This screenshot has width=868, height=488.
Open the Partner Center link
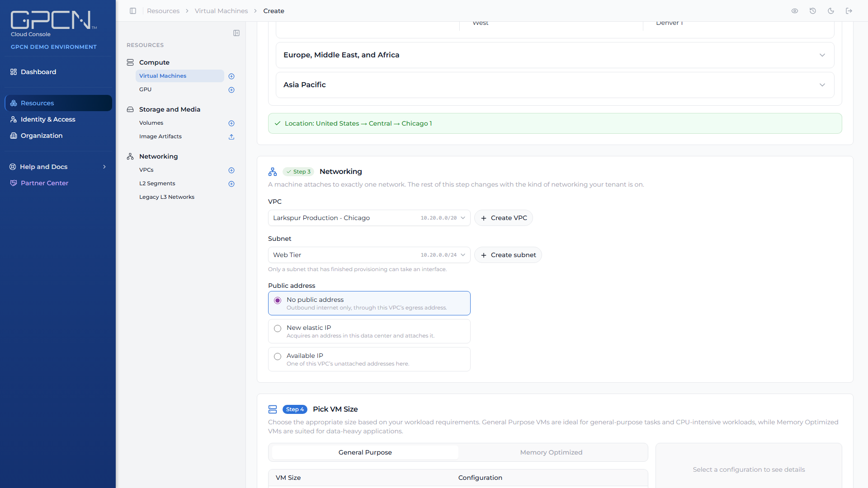[x=58, y=183]
